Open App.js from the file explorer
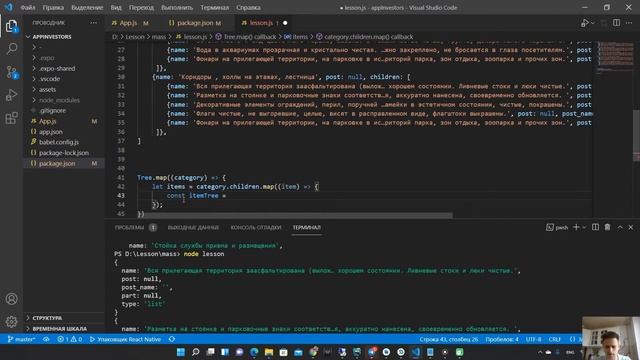Image resolution: width=640 pixels, height=360 pixels. 47,121
